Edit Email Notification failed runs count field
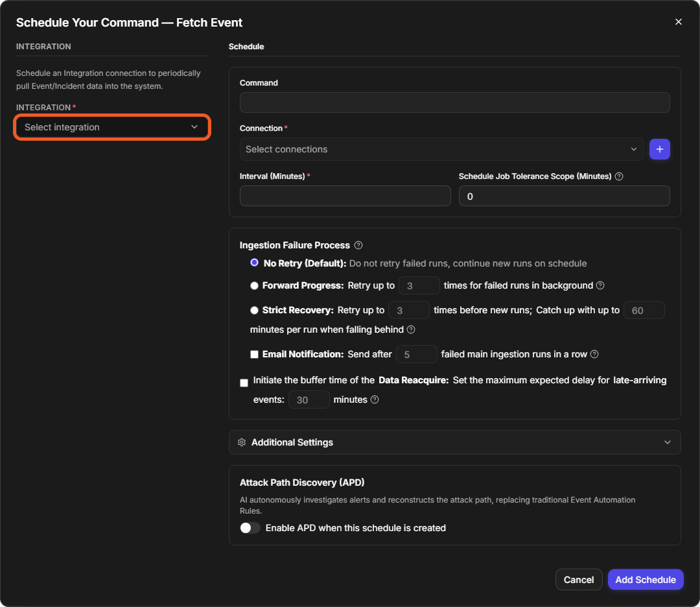Viewport: 700px width, 607px height. coord(417,354)
